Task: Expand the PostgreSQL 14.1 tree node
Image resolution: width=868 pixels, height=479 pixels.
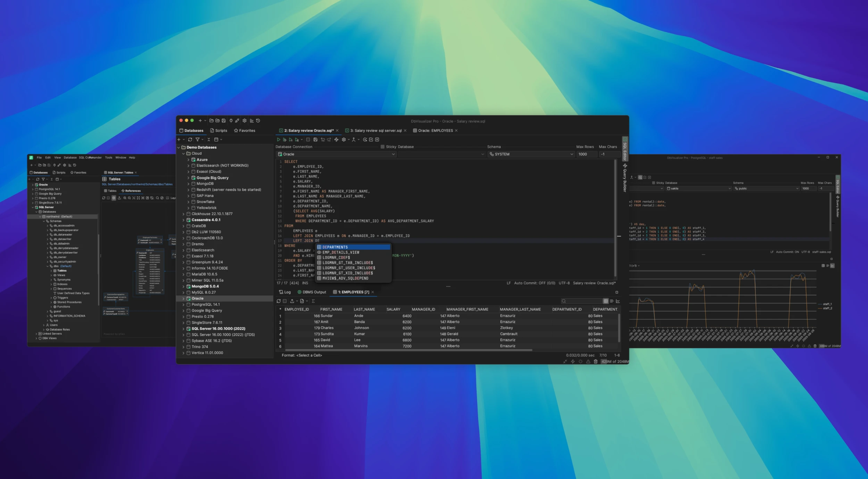Action: coord(184,304)
